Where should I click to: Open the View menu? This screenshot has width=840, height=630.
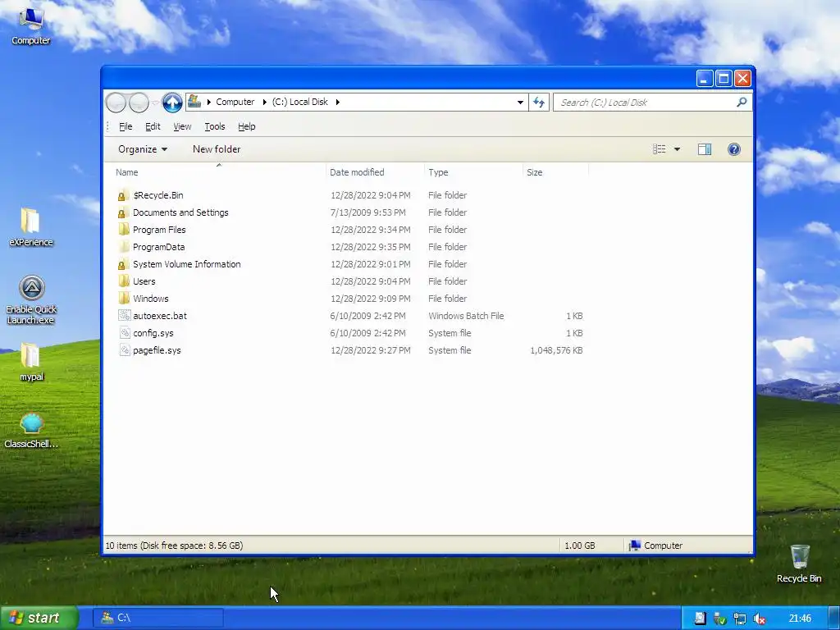(182, 126)
